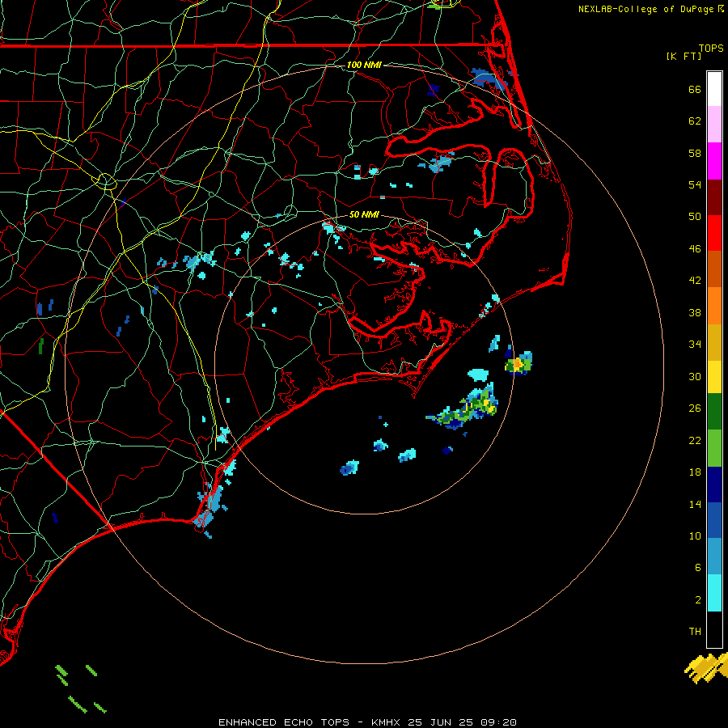The width and height of the screenshot is (728, 728).
Task: Select the 62 legend value
Action: [x=695, y=121]
